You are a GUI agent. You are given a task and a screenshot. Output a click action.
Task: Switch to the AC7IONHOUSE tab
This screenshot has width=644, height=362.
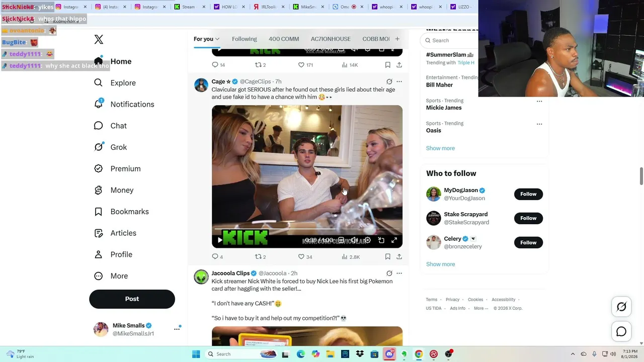331,39
